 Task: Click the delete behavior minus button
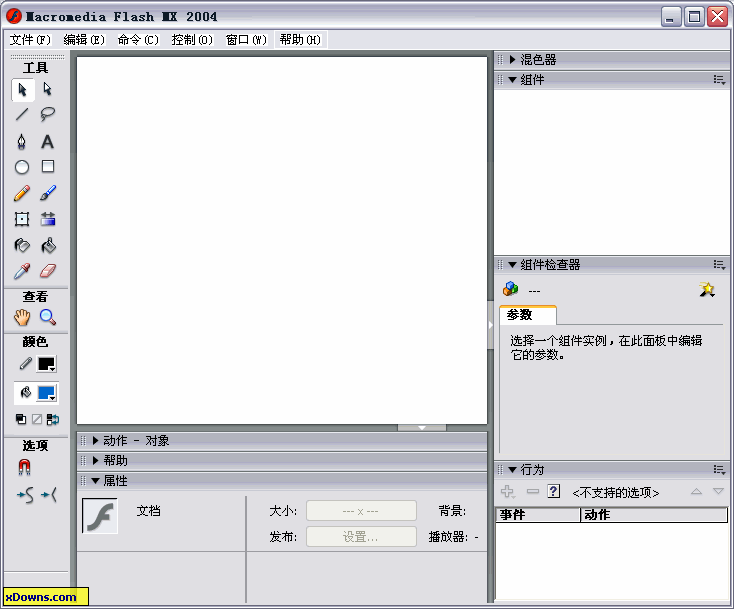(533, 491)
